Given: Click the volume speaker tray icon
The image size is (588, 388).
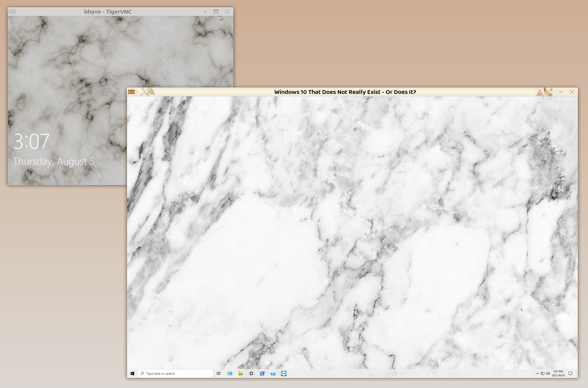Looking at the screenshot, I should click(x=548, y=373).
